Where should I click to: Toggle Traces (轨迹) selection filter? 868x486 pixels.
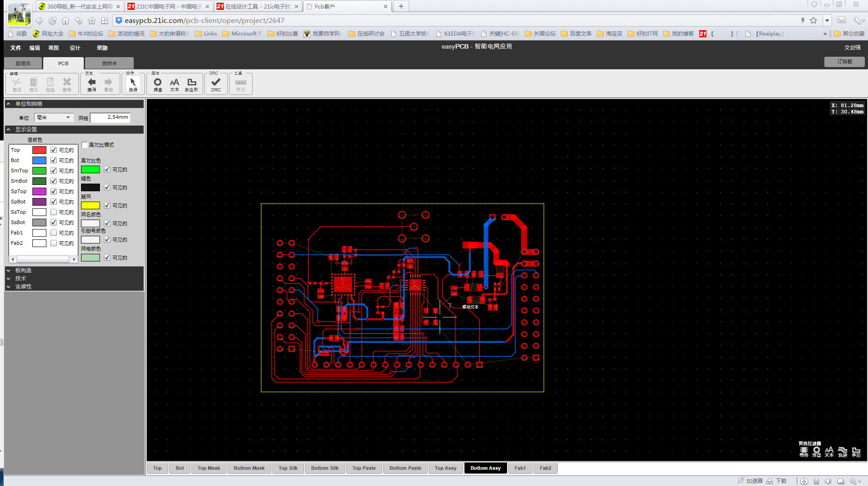pos(843,452)
